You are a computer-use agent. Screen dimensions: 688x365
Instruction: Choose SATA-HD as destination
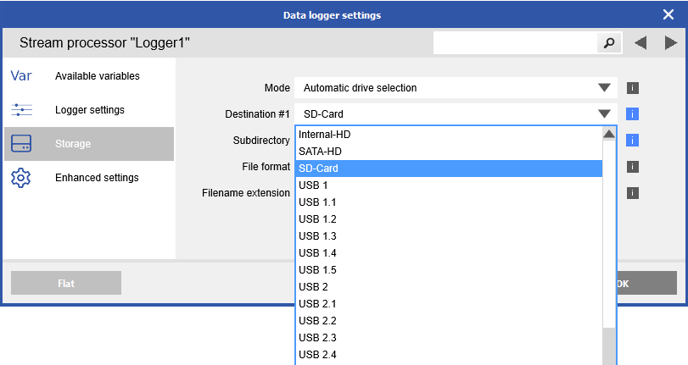pyautogui.click(x=449, y=151)
